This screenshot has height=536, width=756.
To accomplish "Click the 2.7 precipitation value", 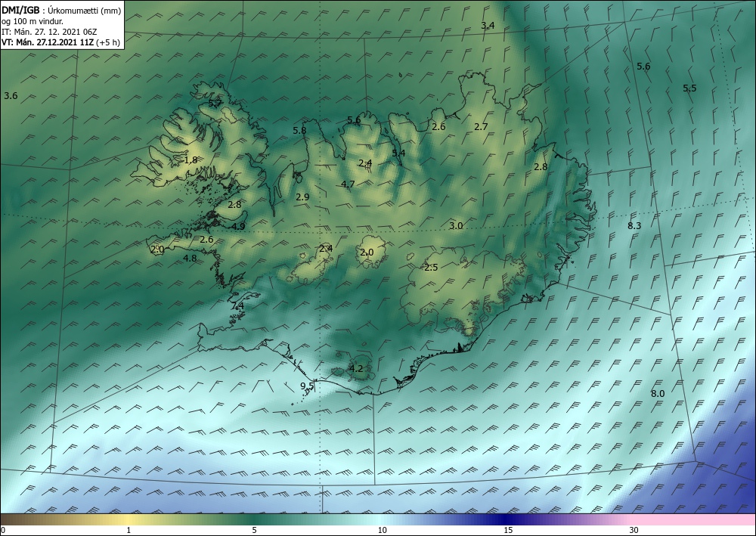I will [481, 127].
